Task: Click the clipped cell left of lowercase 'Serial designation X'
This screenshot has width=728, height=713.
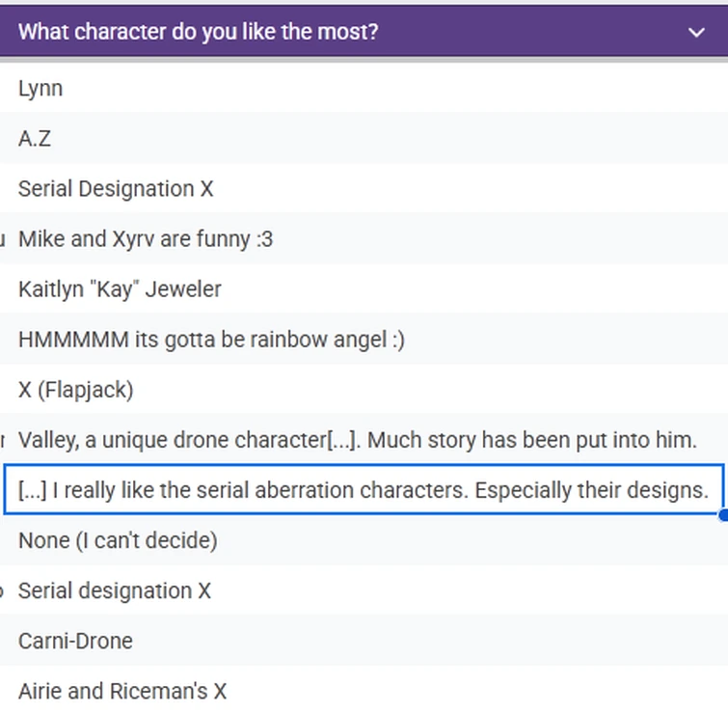Action: (2, 590)
